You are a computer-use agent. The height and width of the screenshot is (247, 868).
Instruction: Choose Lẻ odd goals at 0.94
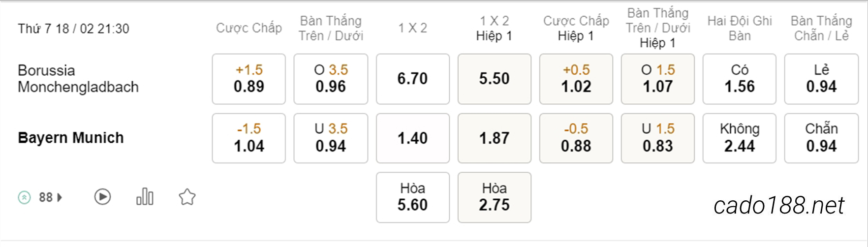(x=821, y=79)
